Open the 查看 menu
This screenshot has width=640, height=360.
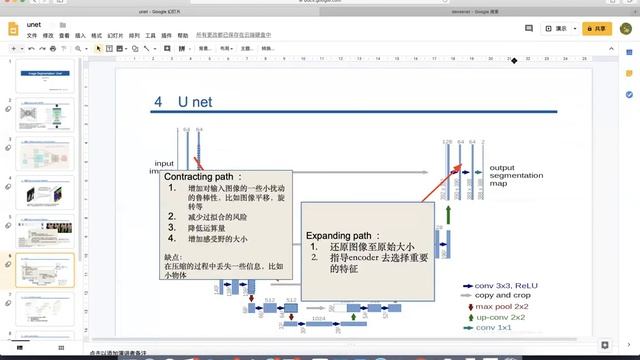click(x=64, y=36)
